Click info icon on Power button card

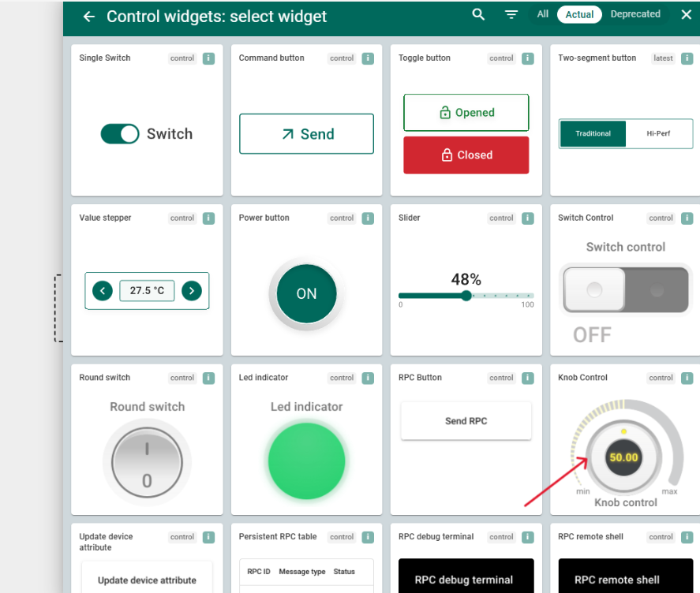(x=368, y=218)
